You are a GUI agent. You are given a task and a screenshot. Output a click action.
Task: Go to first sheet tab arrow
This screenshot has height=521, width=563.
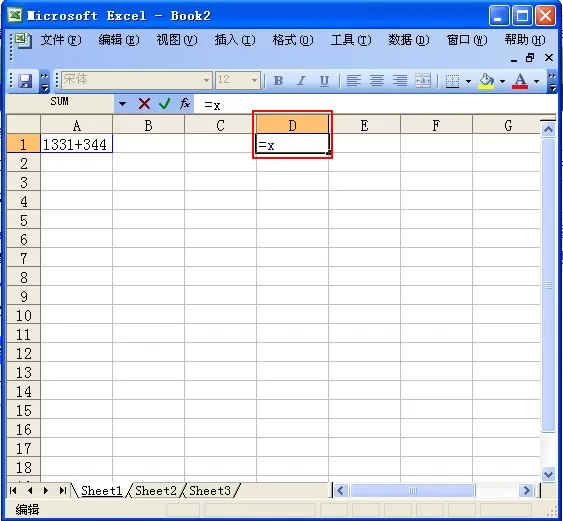pos(13,490)
